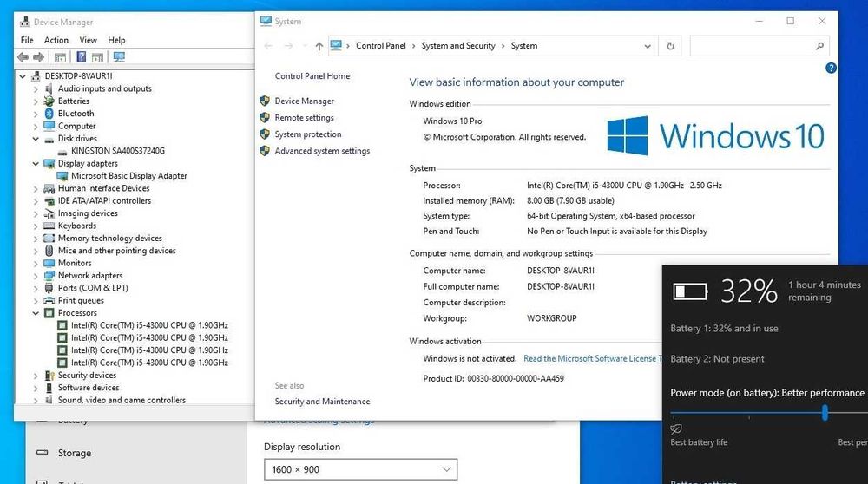Viewport: 868px width, 484px height.
Task: Click Scan for hardware changes monitor icon
Action: pyautogui.click(x=119, y=57)
